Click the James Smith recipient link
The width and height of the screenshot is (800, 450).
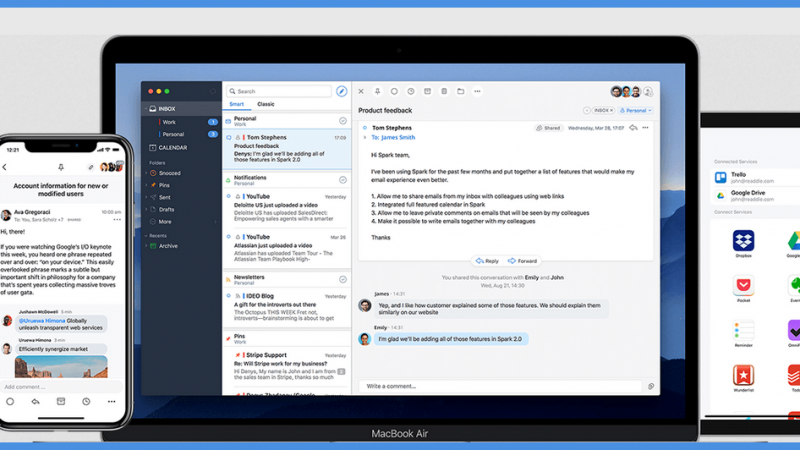pos(398,137)
